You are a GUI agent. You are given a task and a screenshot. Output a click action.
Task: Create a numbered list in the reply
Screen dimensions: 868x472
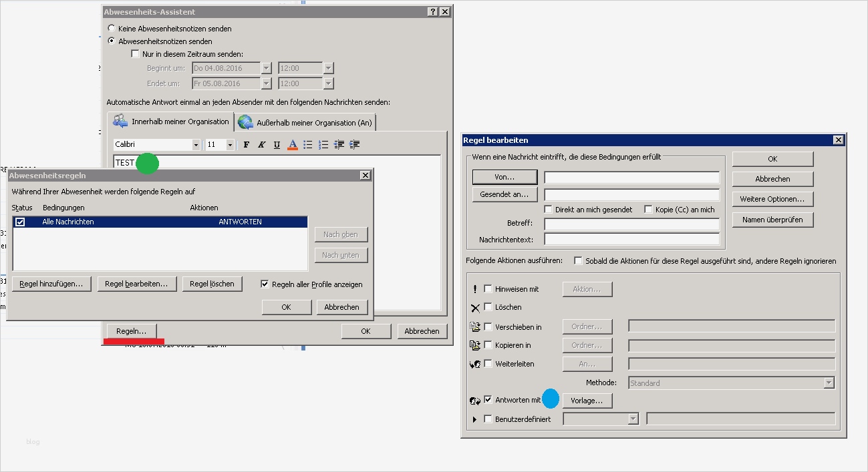pos(322,144)
